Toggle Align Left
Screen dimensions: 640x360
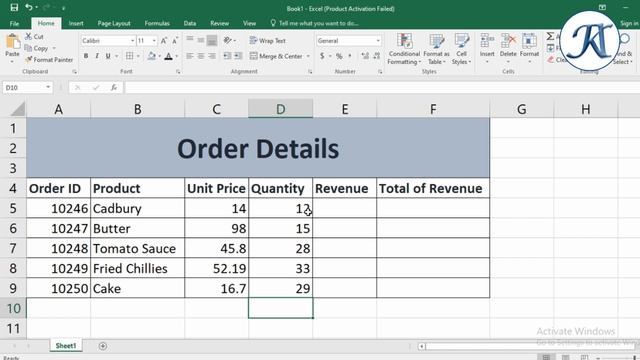coord(190,56)
